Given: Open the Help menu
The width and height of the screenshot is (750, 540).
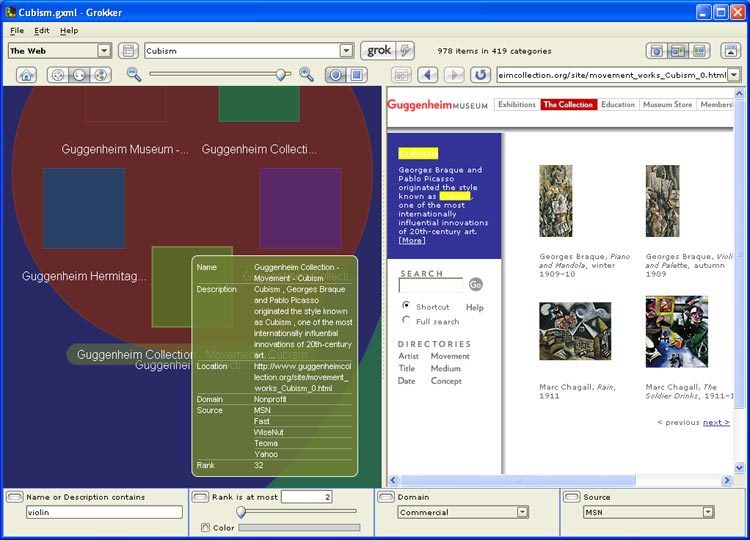Looking at the screenshot, I should [x=69, y=31].
